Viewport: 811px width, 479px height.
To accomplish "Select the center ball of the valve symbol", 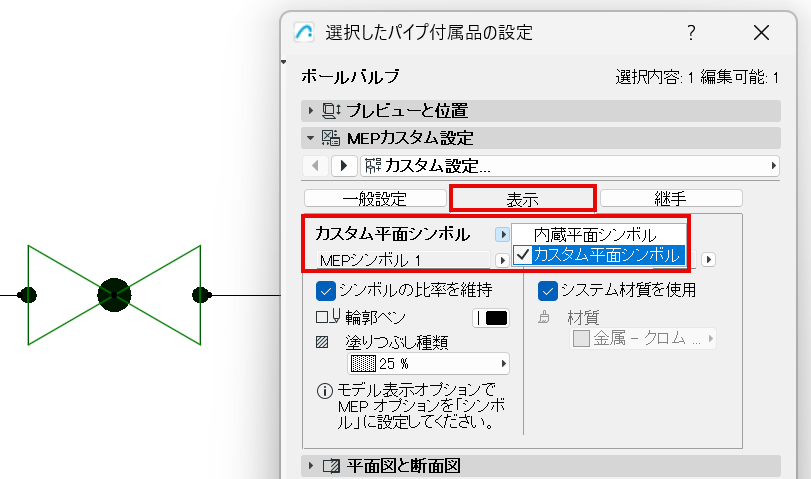I will point(114,295).
